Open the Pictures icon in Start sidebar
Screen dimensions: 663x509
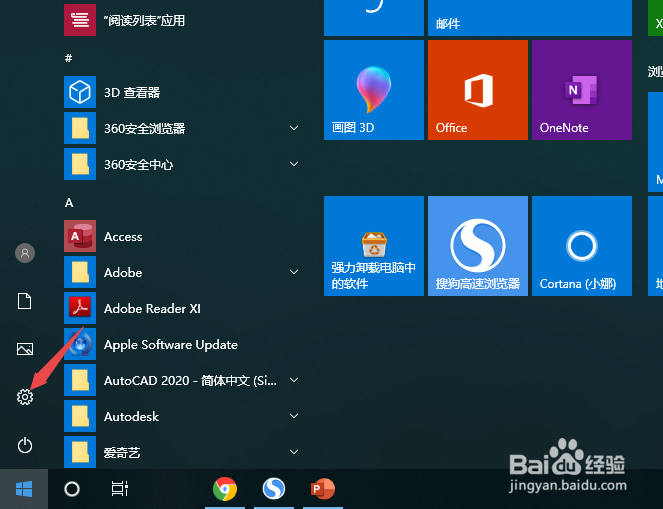tap(25, 349)
